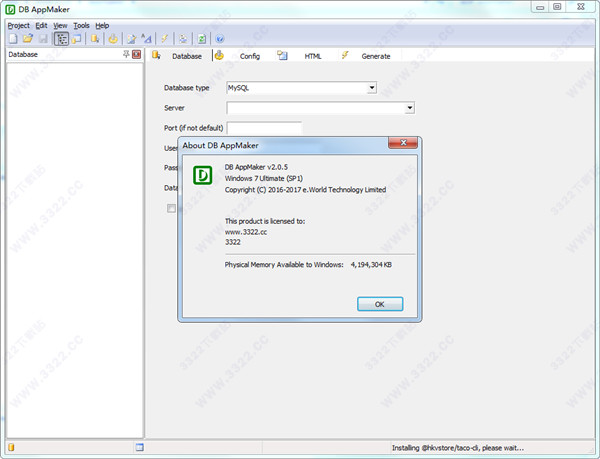Open the Help menu
The width and height of the screenshot is (600, 459).
click(x=102, y=26)
